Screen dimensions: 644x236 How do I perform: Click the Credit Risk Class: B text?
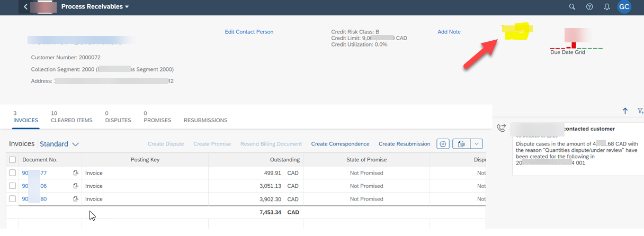tap(355, 32)
